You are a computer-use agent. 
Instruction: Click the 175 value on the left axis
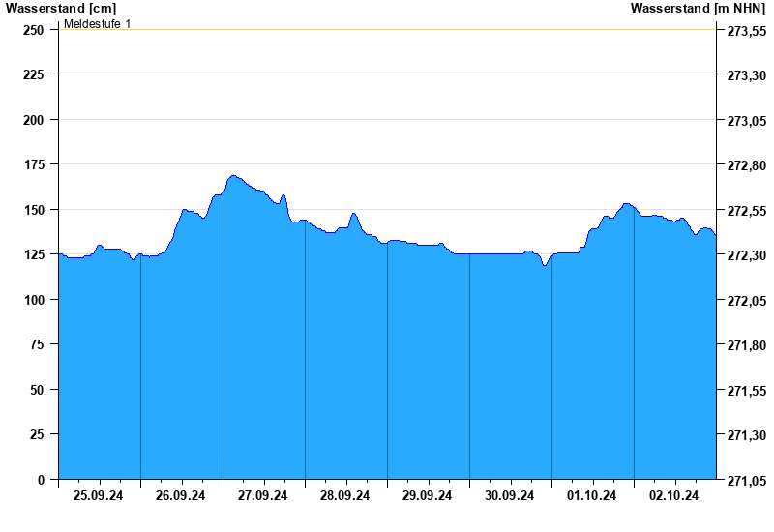point(33,165)
